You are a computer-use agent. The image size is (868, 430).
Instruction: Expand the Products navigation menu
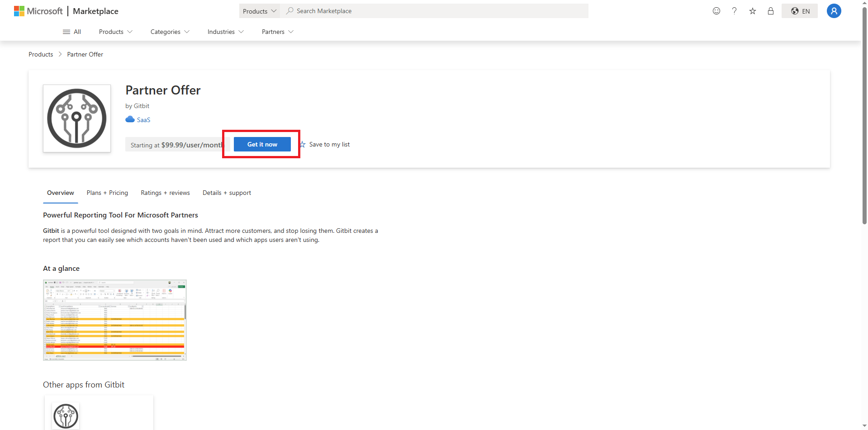click(116, 32)
